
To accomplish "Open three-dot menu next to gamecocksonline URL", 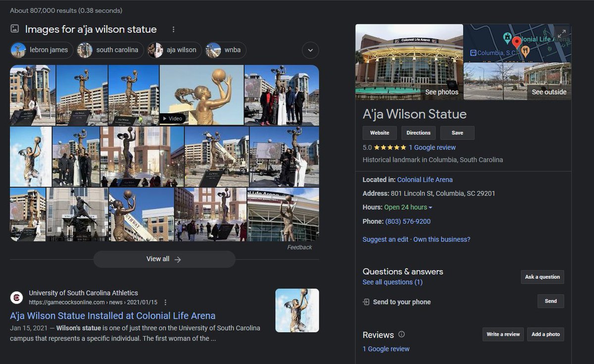I will point(165,302).
